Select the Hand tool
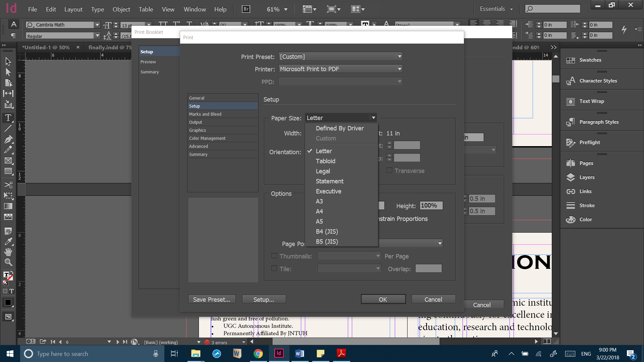 (x=8, y=252)
